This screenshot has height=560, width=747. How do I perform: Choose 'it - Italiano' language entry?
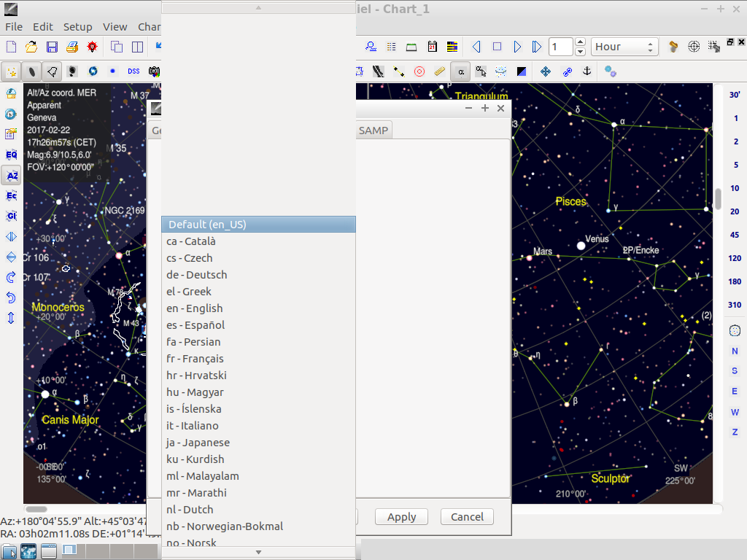point(259,426)
